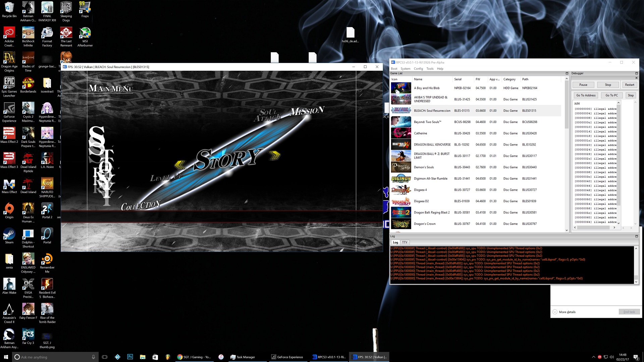This screenshot has width=644, height=362.
Task: Open File Explorer from the taskbar
Action: tap(143, 357)
